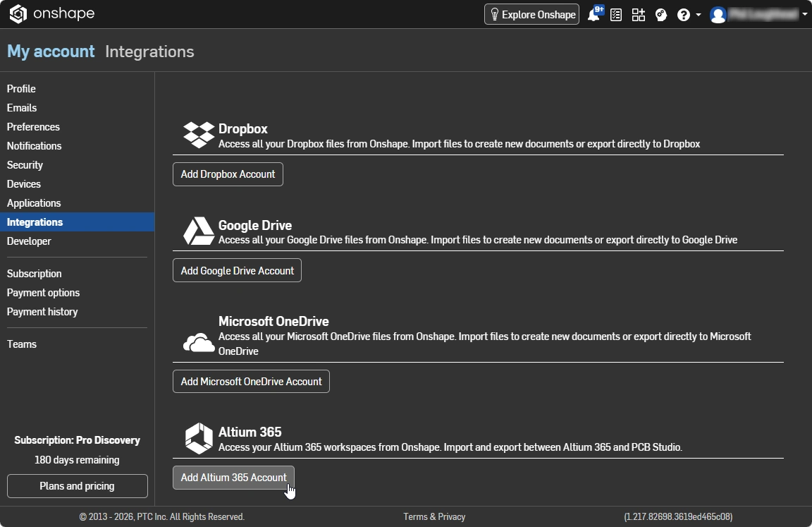Image resolution: width=812 pixels, height=527 pixels.
Task: Add a Microsoft OneDrive account
Action: click(x=251, y=382)
